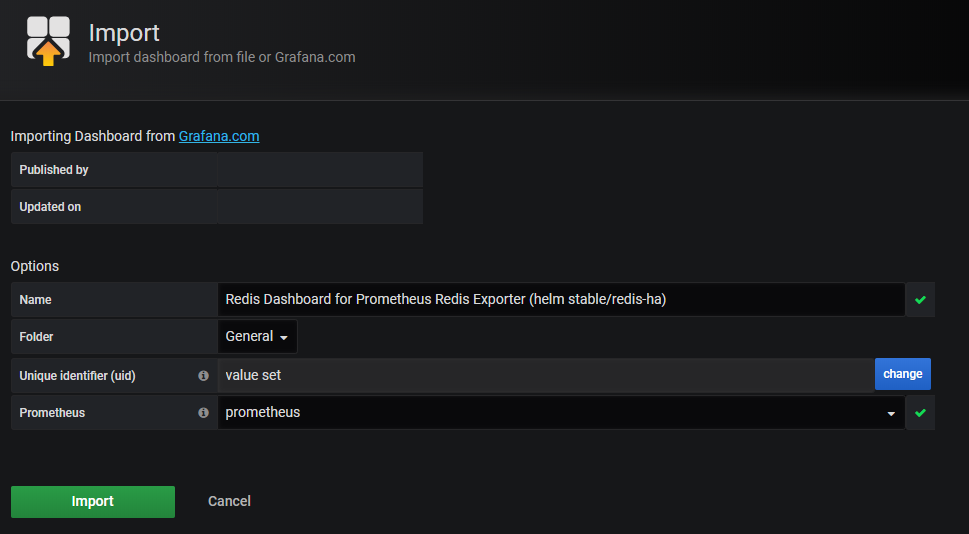The height and width of the screenshot is (534, 969).
Task: Cancel the dashboard import
Action: pyautogui.click(x=229, y=501)
